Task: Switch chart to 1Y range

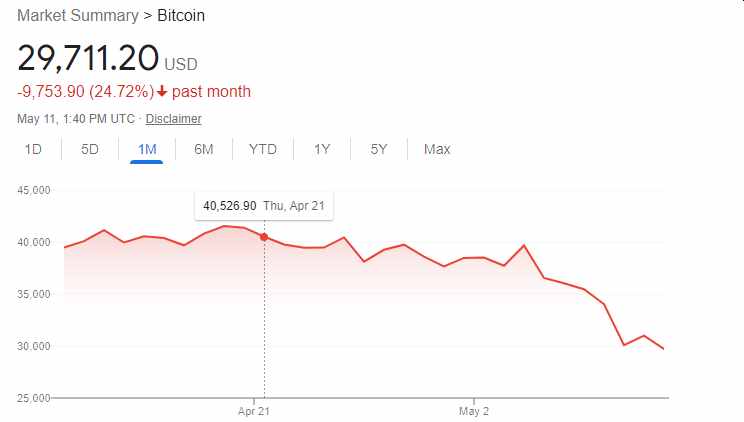Action: coord(322,149)
